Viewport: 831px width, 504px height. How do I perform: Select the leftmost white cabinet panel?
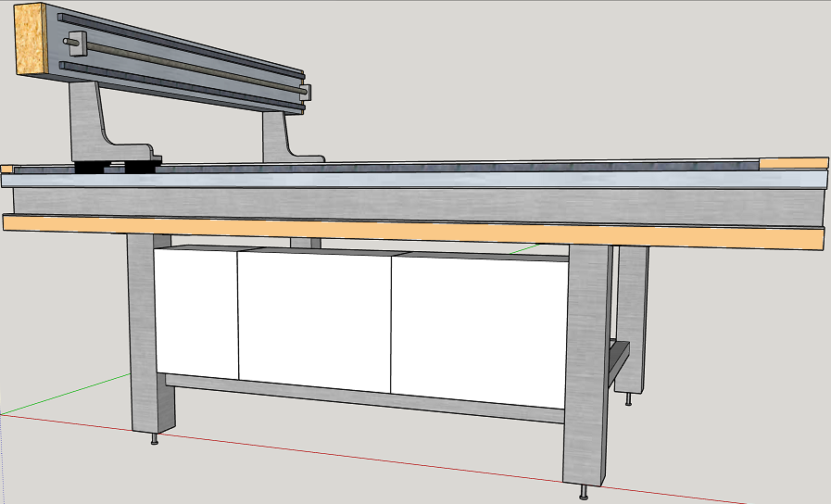(x=195, y=315)
